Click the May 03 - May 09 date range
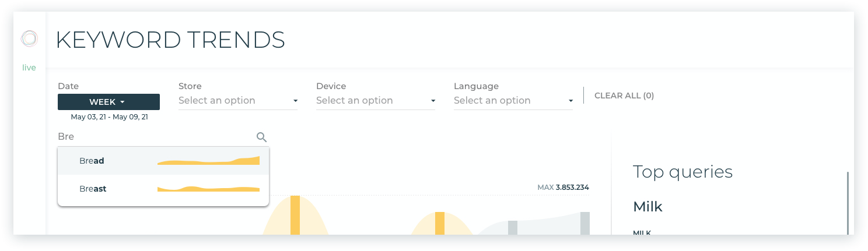This screenshot has width=868, height=251. tap(109, 117)
